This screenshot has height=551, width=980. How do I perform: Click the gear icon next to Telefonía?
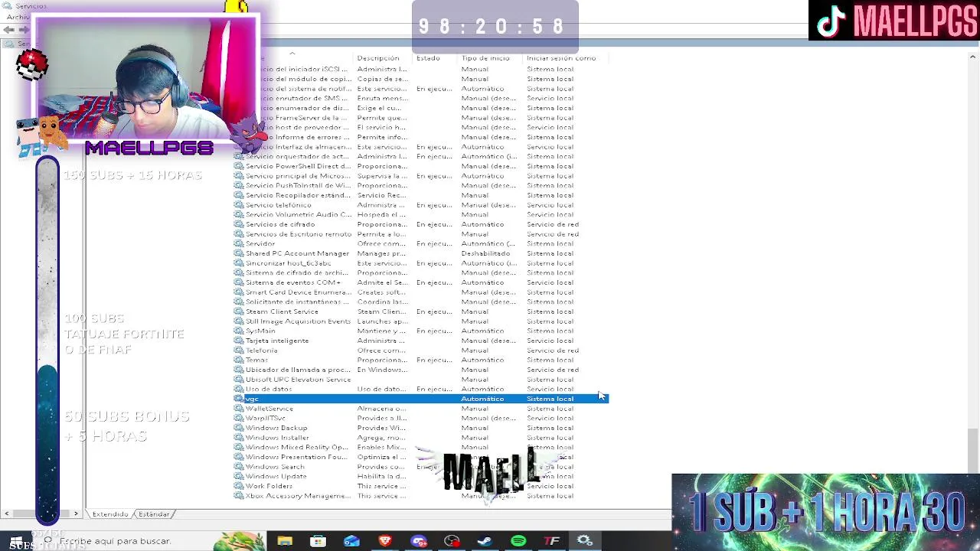tap(239, 350)
